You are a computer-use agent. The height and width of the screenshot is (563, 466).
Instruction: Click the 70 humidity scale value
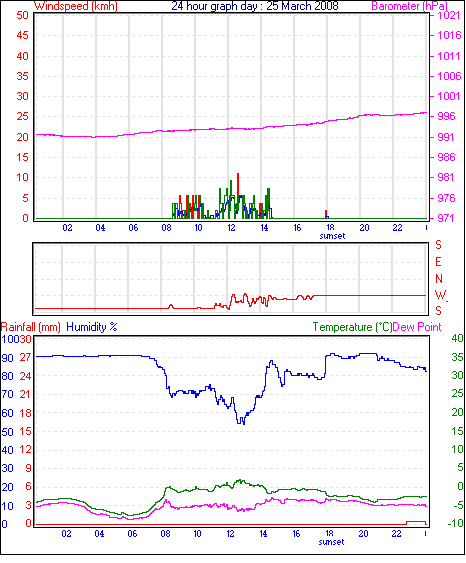click(7, 395)
